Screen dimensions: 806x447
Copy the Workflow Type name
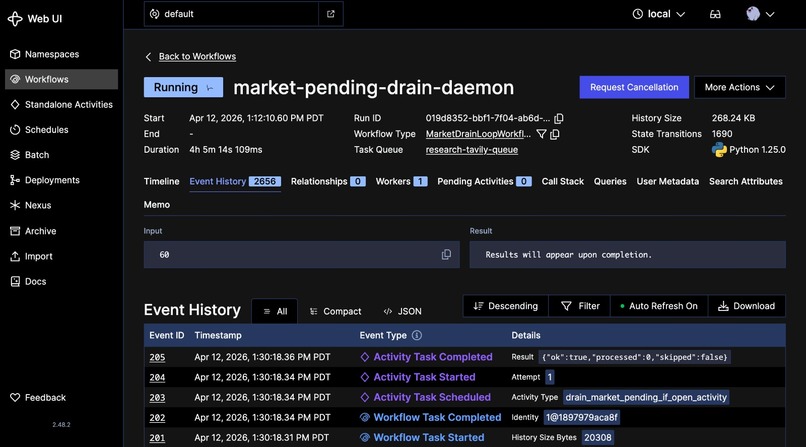click(555, 134)
